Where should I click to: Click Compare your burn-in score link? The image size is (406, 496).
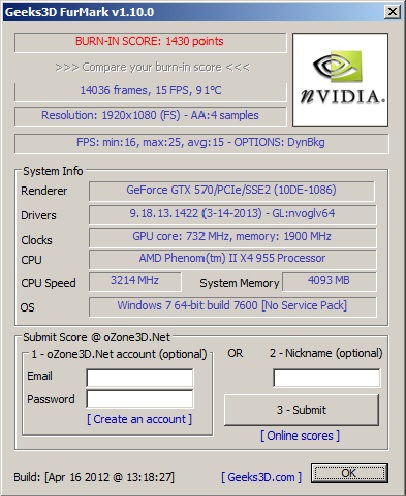[x=153, y=68]
